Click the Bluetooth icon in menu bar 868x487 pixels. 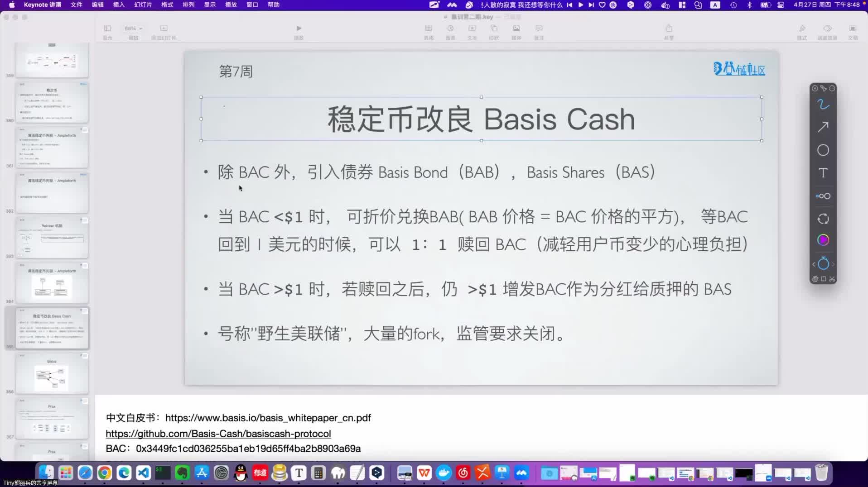(749, 5)
